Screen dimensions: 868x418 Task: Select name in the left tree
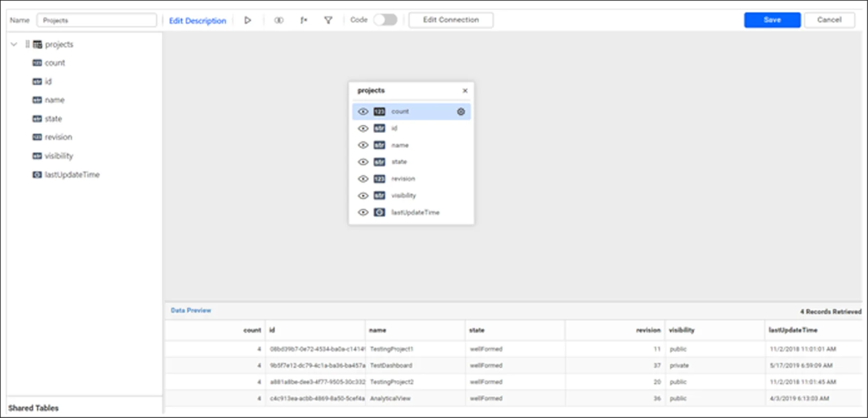(55, 100)
